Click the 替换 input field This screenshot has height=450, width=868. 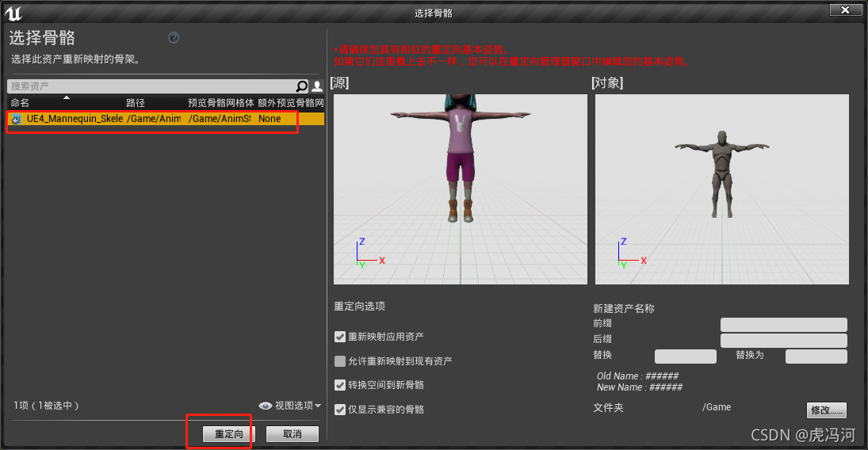coord(686,357)
